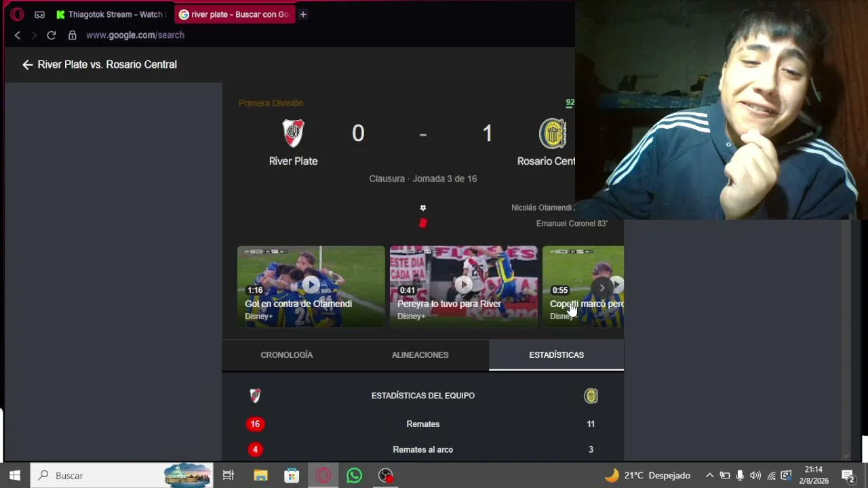The width and height of the screenshot is (868, 488).
Task: Click the Rosario Central crest in team statistics
Action: point(591,396)
